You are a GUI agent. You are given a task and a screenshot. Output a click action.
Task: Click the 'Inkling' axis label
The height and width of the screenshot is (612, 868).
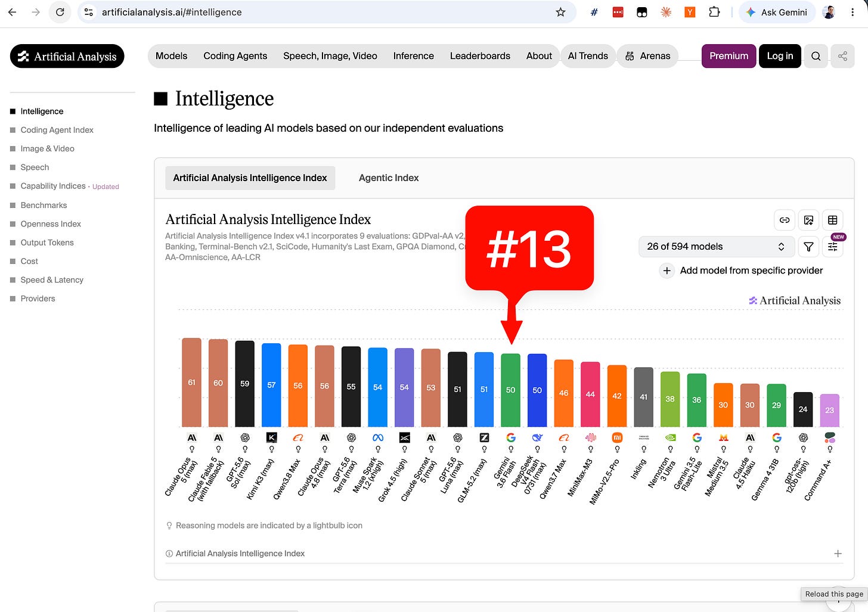[638, 470]
